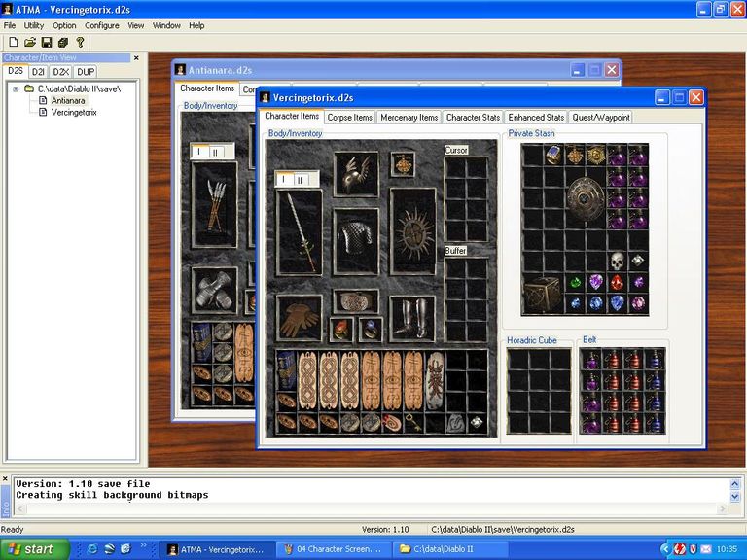The width and height of the screenshot is (747, 560).
Task: Click the Open folder toolbar icon
Action: 30,43
